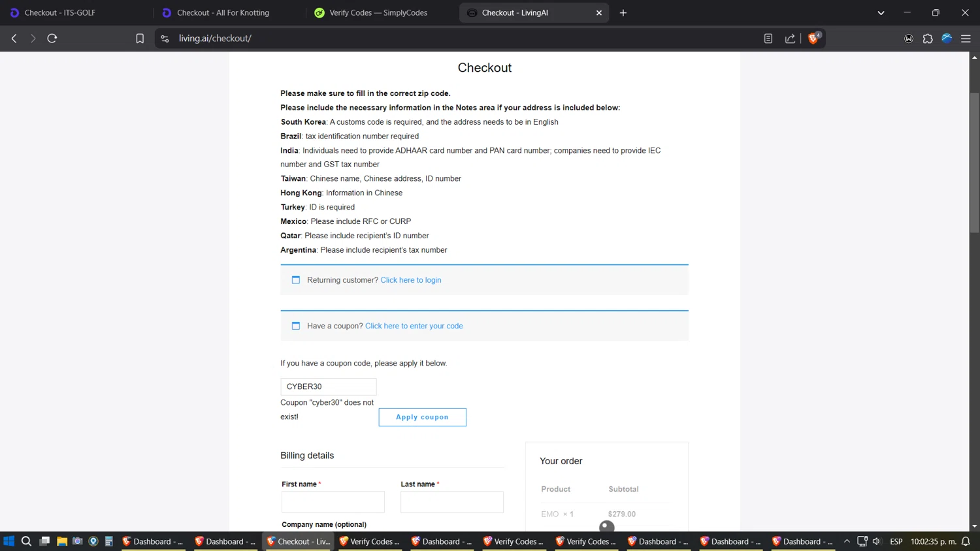Click the 'Billing details' heading
980x551 pixels.
pos(307,456)
